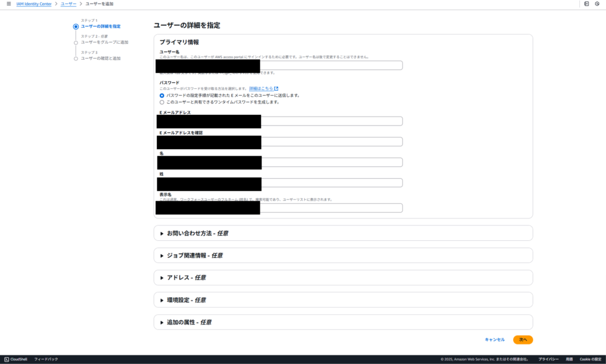The height and width of the screenshot is (364, 606).
Task: Open CloudShell from footer
Action: [18, 359]
